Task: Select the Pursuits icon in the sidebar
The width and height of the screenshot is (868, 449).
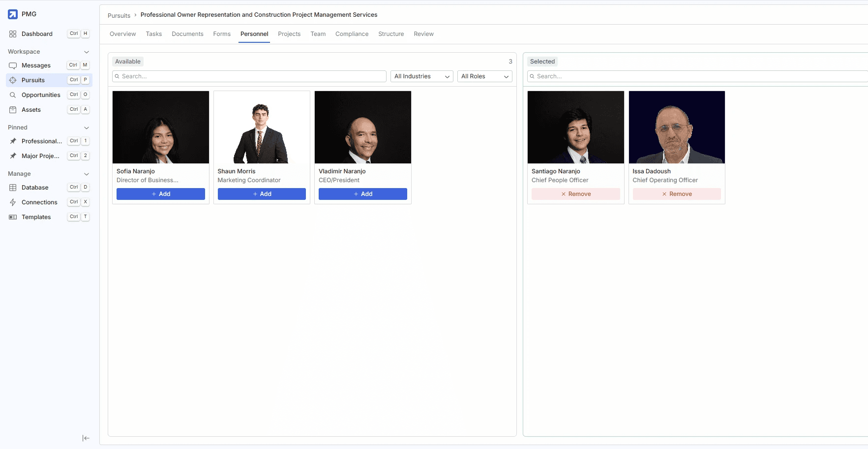Action: click(13, 80)
